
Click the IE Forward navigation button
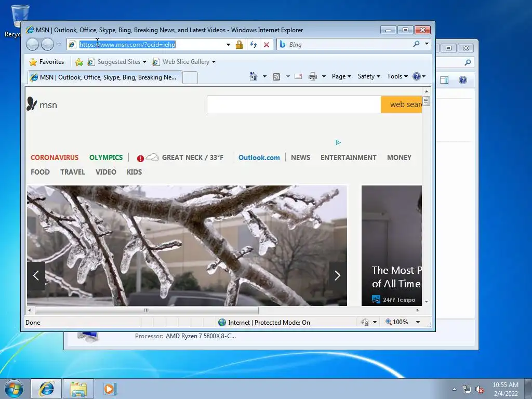(x=47, y=45)
